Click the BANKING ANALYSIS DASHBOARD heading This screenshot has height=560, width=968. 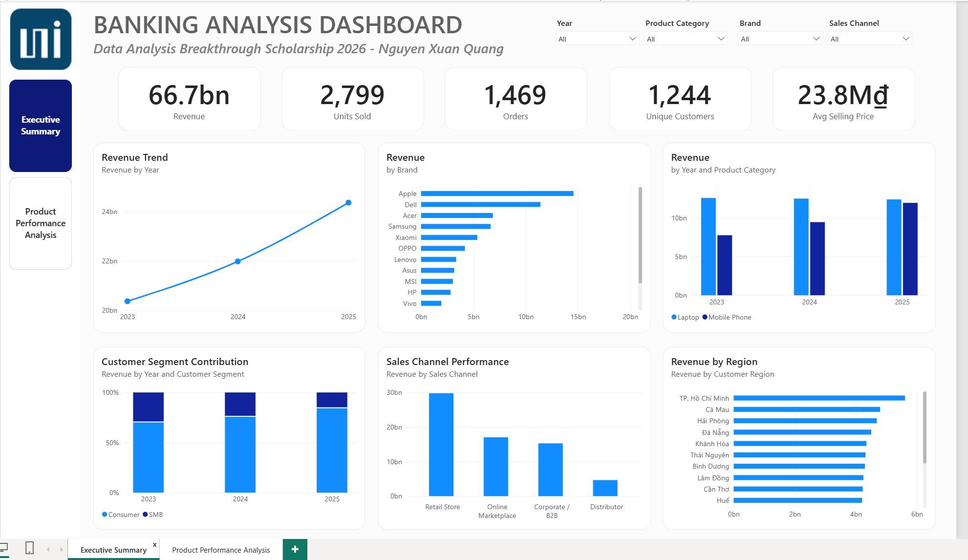point(278,25)
